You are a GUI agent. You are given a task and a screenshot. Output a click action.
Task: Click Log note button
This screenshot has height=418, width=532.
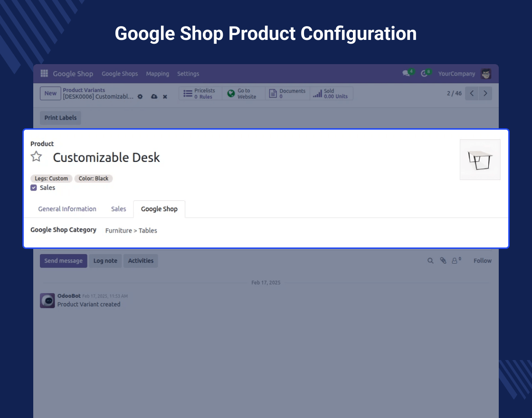[105, 261]
